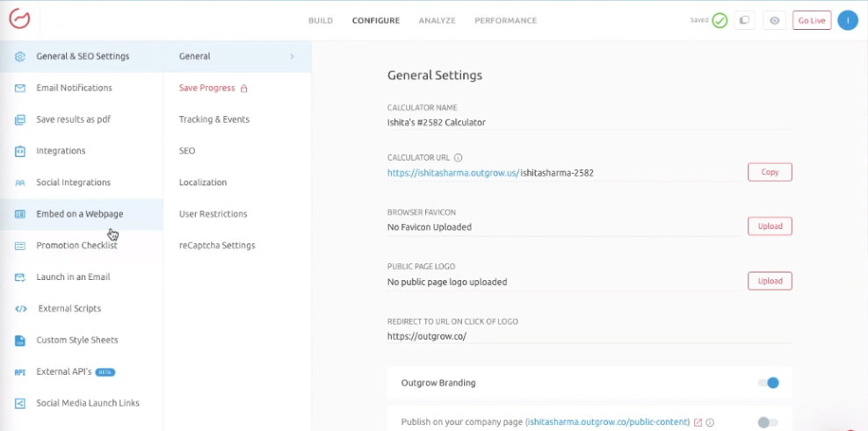
Task: Disable the Outgrow Branding toggle
Action: (x=768, y=383)
